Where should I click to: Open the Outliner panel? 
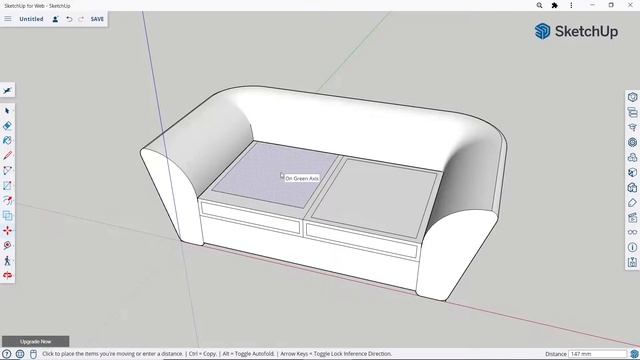click(632, 112)
